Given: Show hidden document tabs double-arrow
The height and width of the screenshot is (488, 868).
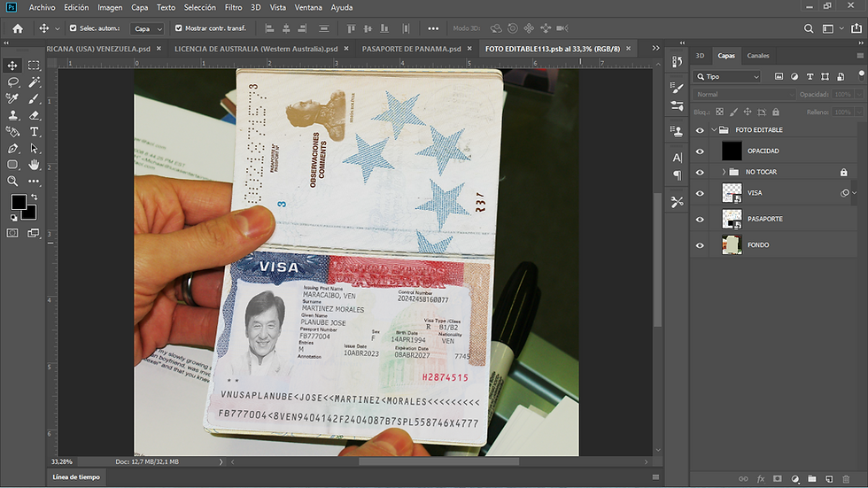Looking at the screenshot, I should coord(655,48).
